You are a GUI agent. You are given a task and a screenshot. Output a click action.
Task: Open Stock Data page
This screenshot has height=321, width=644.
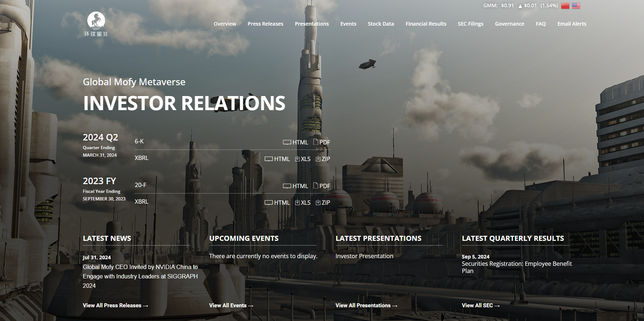click(x=381, y=24)
